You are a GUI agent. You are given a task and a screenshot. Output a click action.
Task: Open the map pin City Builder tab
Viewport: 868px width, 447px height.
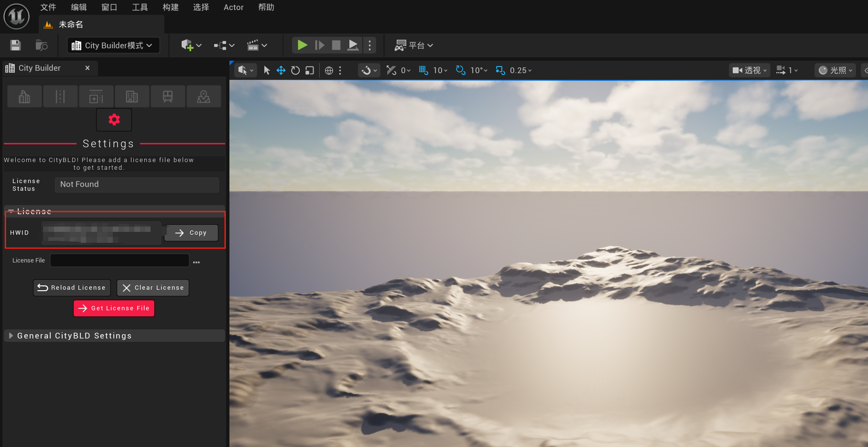[204, 97]
